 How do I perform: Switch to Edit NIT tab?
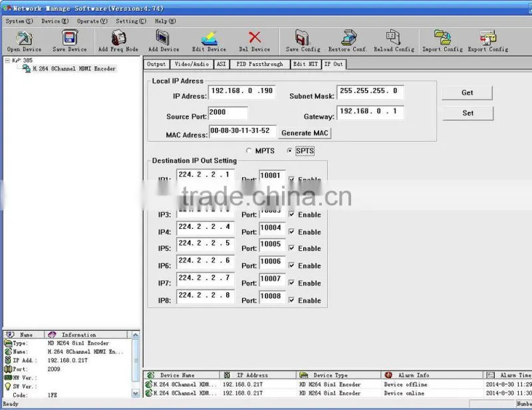(305, 64)
